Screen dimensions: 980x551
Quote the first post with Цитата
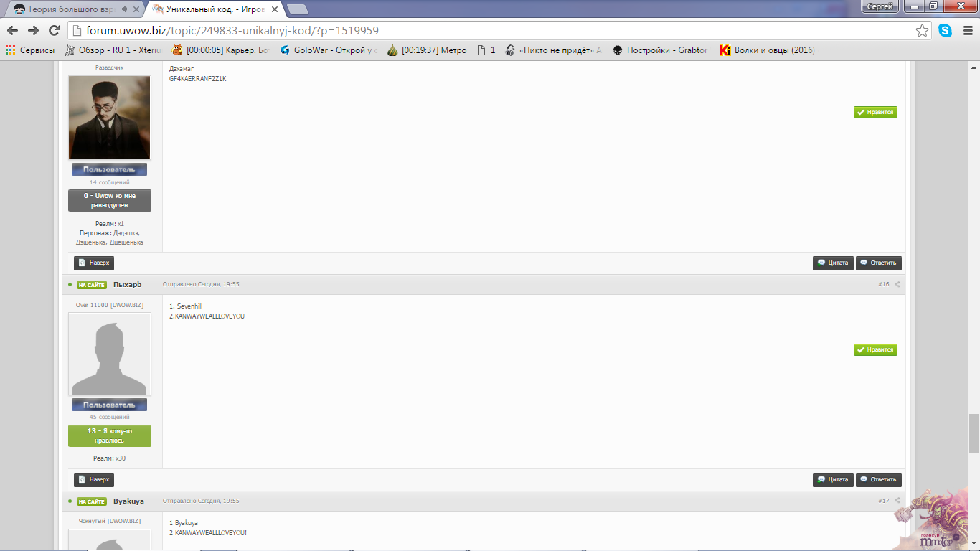coord(833,263)
